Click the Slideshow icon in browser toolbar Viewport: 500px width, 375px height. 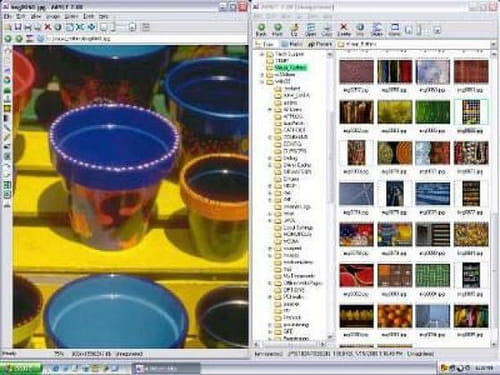click(x=377, y=28)
